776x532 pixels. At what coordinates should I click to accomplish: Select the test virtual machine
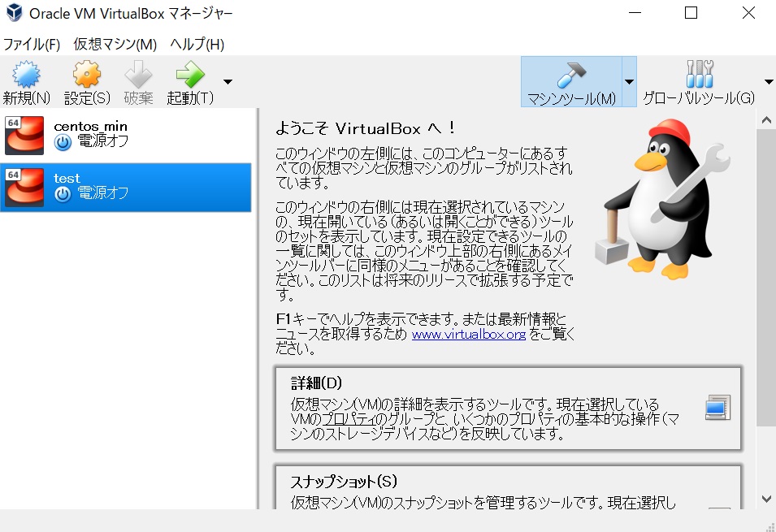tap(126, 188)
